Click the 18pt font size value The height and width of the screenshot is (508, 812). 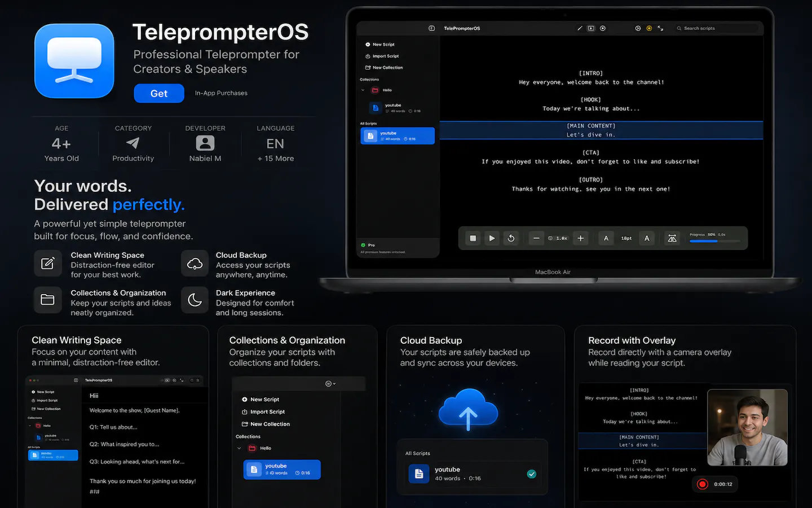[x=626, y=238]
